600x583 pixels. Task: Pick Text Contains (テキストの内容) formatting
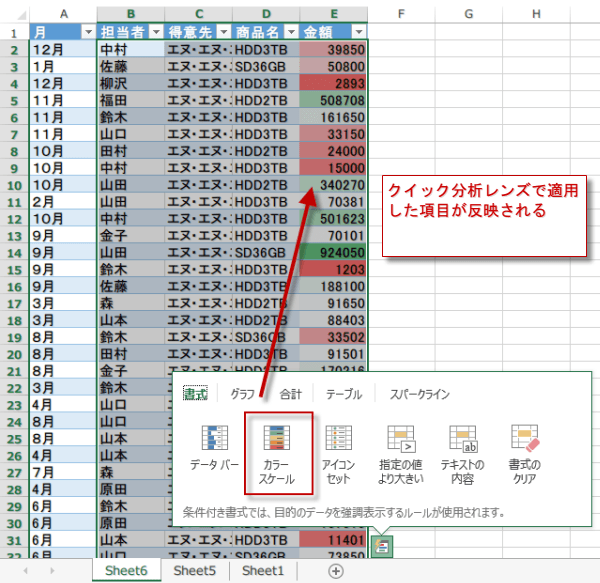(x=463, y=450)
